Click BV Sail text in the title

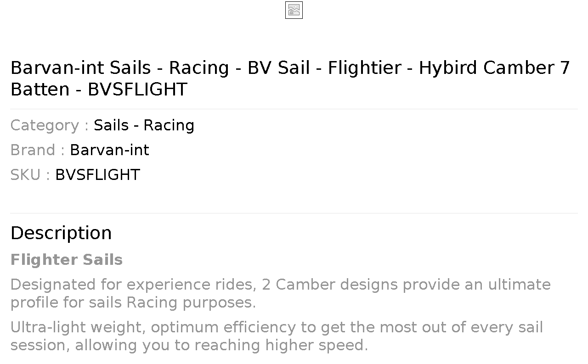coord(279,68)
